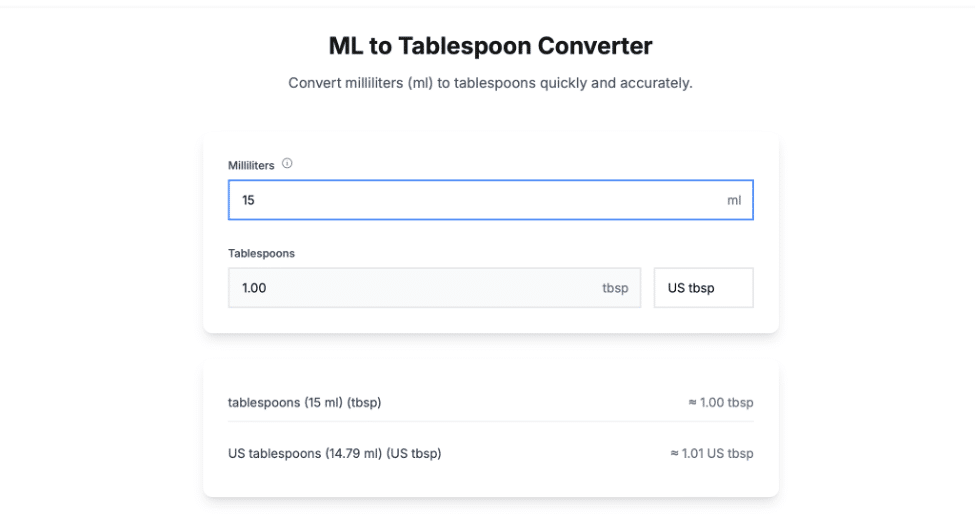Screen dimensions: 977x520
Task: Open the US tbsp unit dropdown
Action: point(703,288)
